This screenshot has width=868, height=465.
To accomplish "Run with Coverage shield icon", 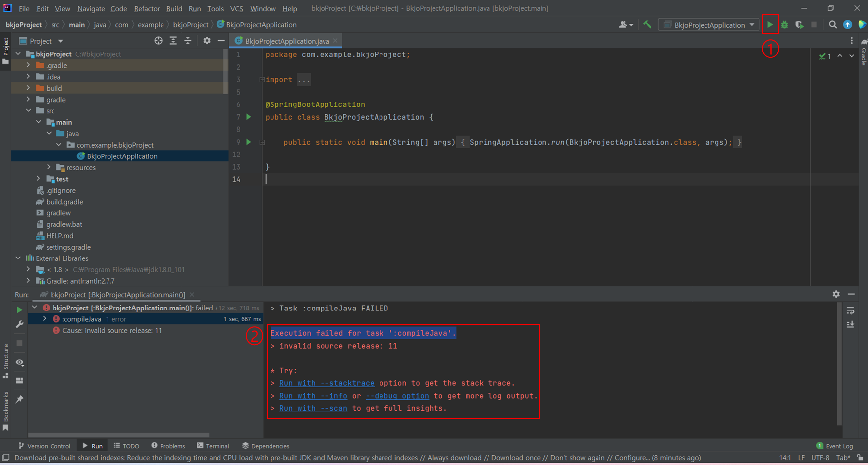I will (799, 25).
